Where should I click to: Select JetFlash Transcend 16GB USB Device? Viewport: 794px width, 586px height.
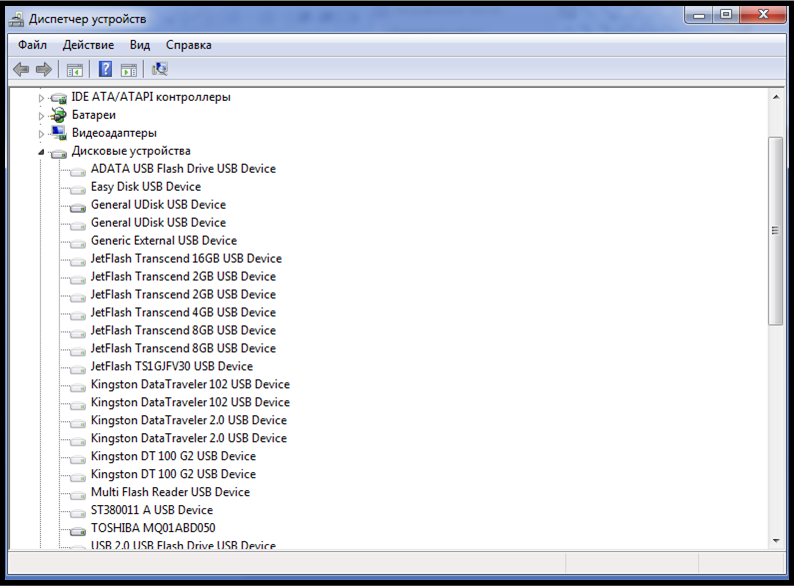(x=186, y=259)
